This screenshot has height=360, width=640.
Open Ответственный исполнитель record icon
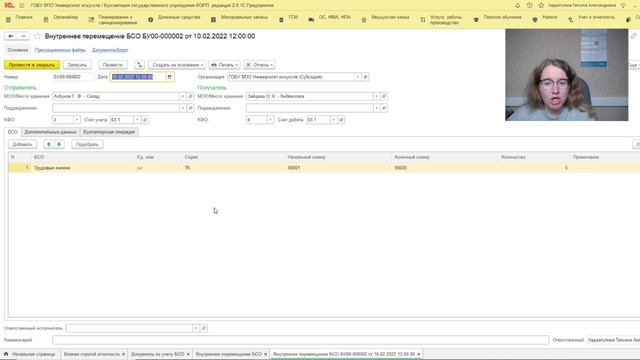point(204,328)
